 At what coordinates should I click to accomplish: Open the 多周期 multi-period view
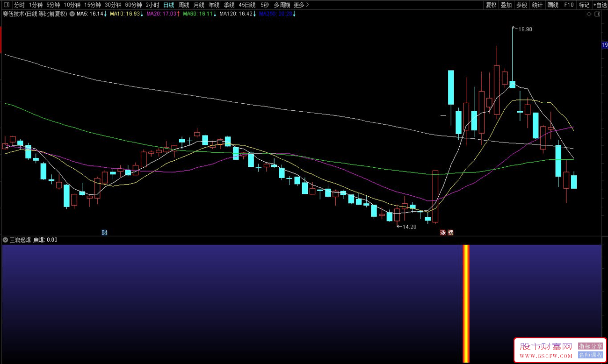coord(282,5)
